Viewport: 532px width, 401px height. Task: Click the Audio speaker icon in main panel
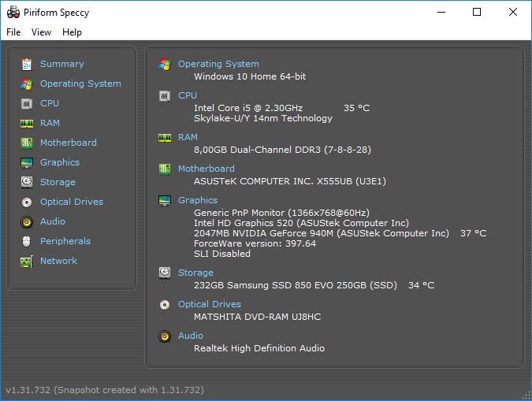point(165,336)
